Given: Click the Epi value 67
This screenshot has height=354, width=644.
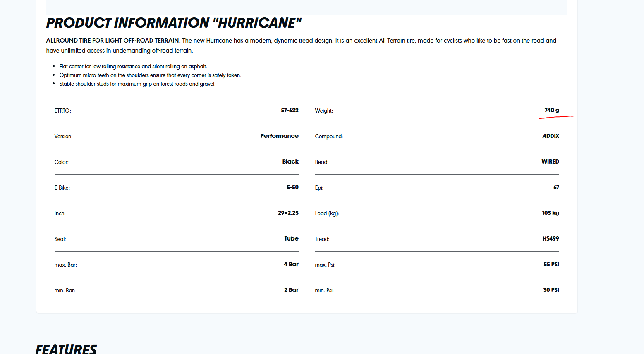Looking at the screenshot, I should pyautogui.click(x=556, y=187).
